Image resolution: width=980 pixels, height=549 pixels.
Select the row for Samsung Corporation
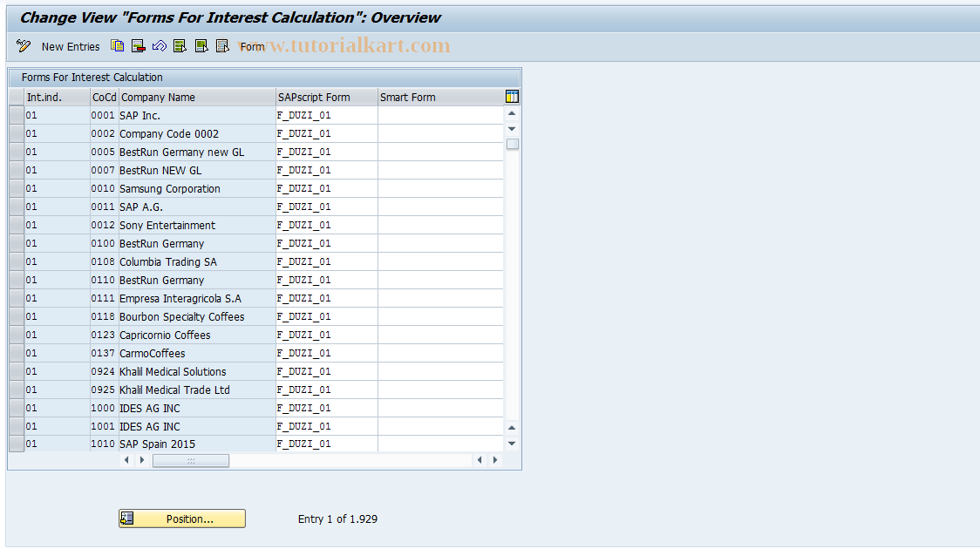(x=17, y=188)
